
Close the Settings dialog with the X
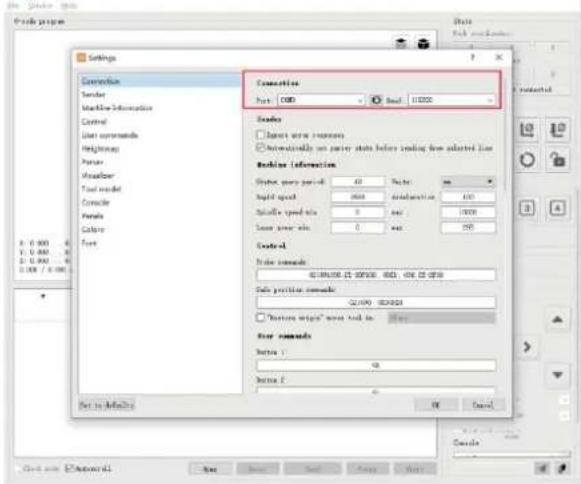click(x=499, y=57)
